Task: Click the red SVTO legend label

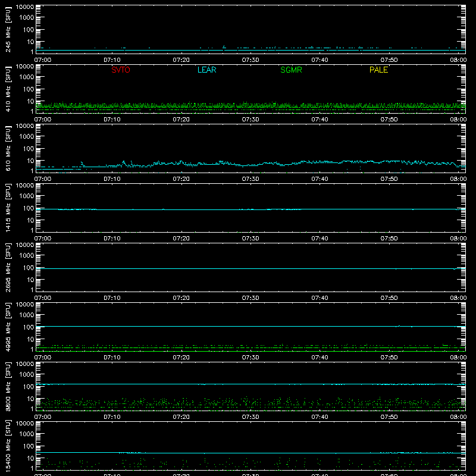Action: click(x=121, y=70)
